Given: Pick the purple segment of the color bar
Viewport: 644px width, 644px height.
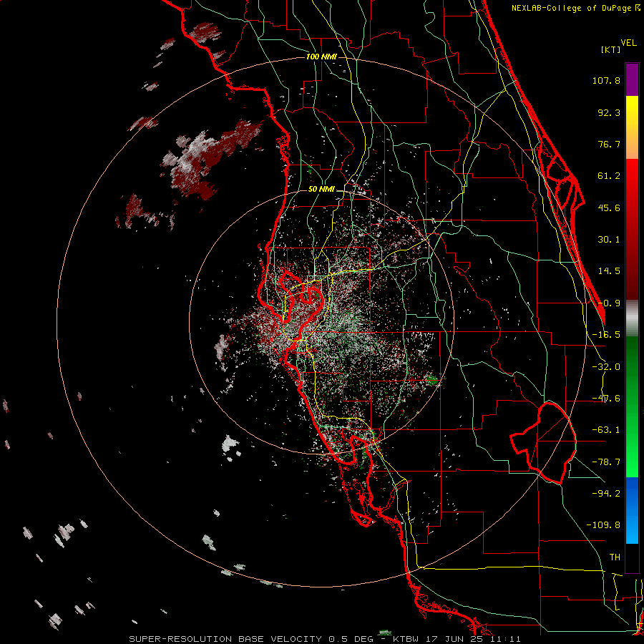Looking at the screenshot, I should [x=632, y=79].
